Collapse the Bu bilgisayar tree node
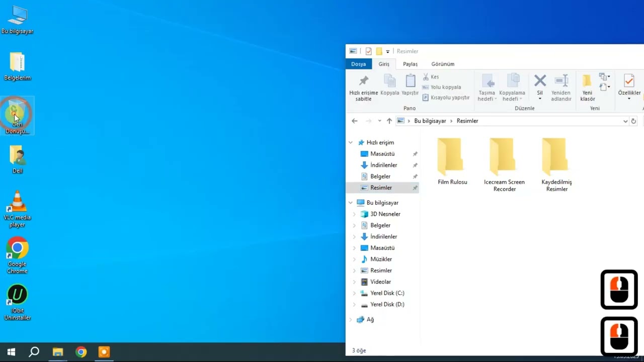The width and height of the screenshot is (644, 362). (x=351, y=203)
